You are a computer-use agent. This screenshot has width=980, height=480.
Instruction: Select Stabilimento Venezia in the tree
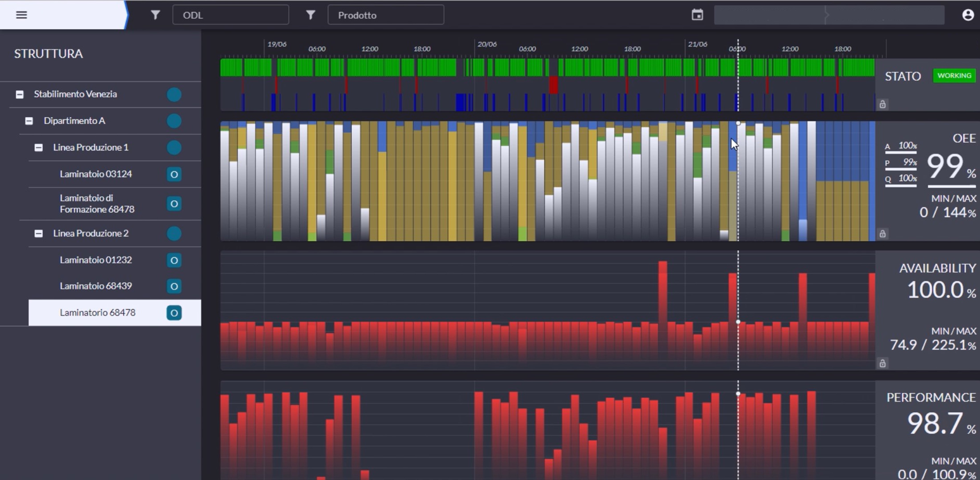(75, 94)
